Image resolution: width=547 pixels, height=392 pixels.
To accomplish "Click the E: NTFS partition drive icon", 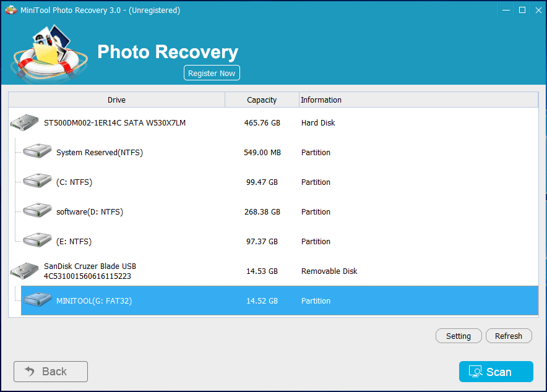I will [x=37, y=241].
